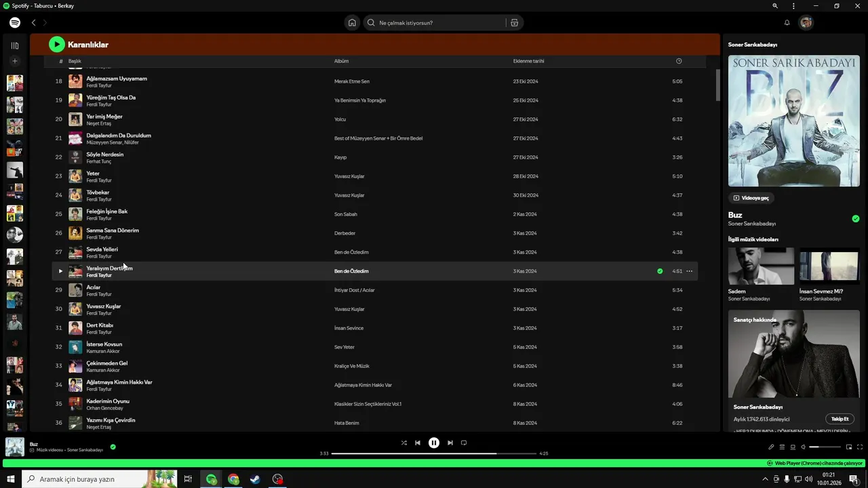Sort by 'Albüm' column header
The image size is (868, 488).
coord(341,61)
